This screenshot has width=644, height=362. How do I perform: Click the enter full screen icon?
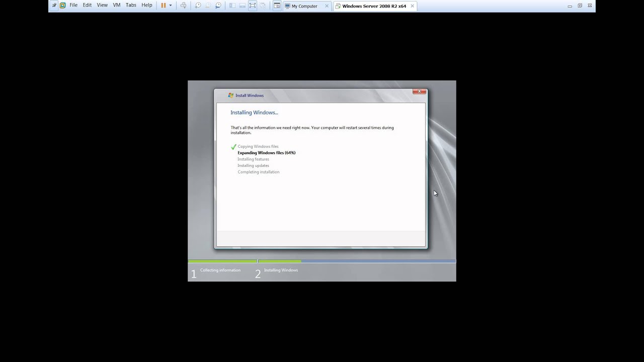tap(253, 6)
